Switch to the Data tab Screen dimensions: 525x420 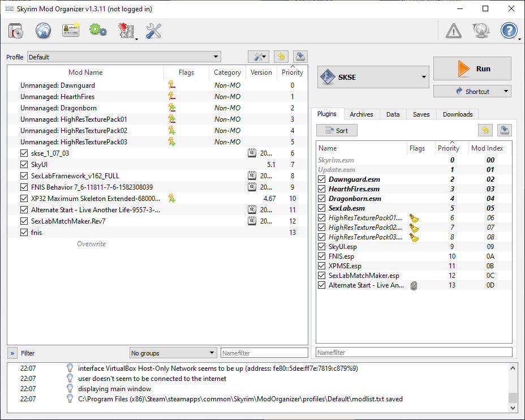393,114
